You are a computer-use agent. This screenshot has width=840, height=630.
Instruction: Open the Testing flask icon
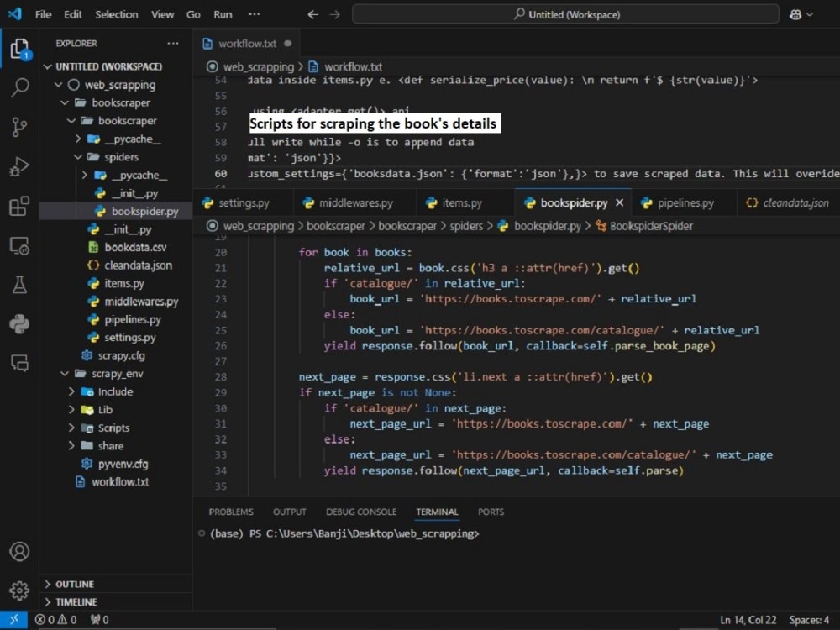19,285
